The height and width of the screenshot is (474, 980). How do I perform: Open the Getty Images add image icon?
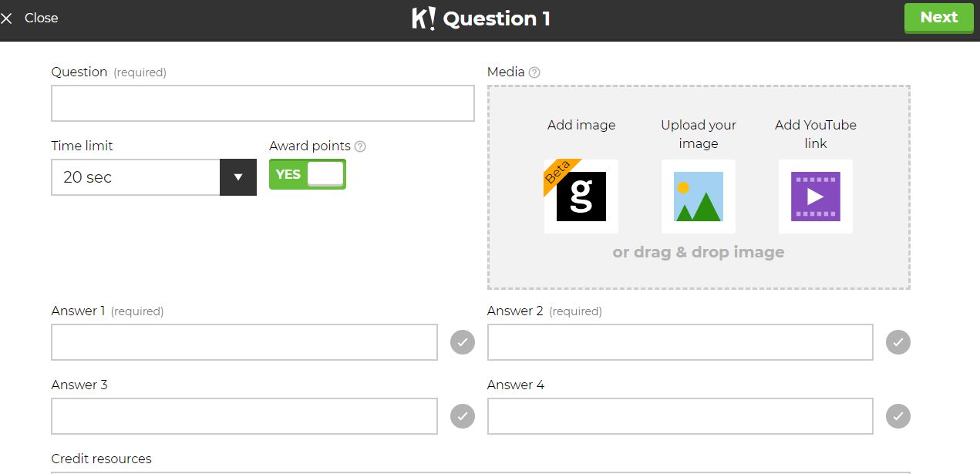[581, 197]
